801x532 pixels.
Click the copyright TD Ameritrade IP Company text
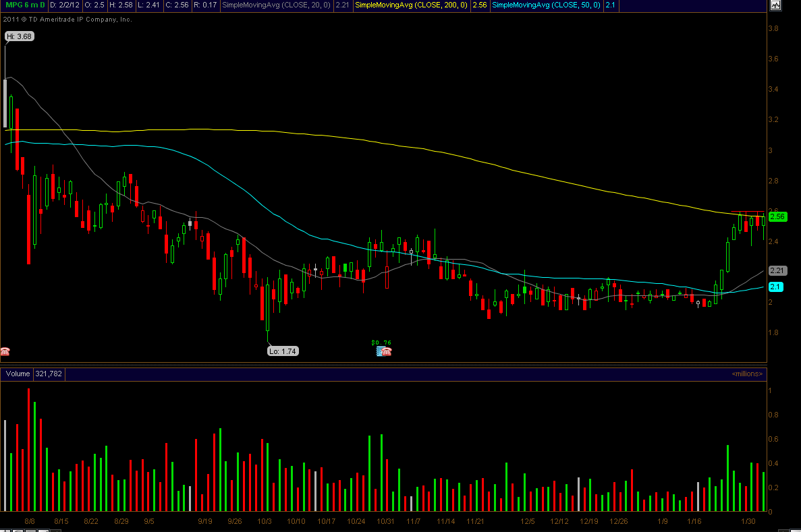[67, 20]
